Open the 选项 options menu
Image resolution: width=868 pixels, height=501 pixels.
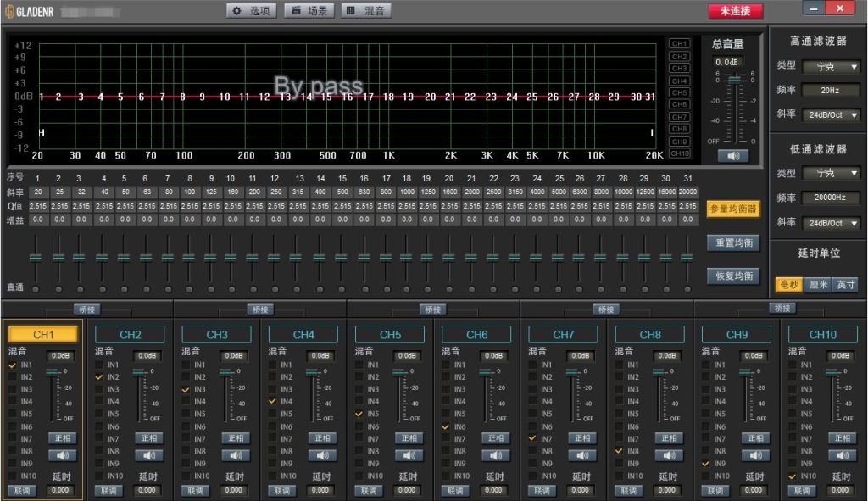251,11
